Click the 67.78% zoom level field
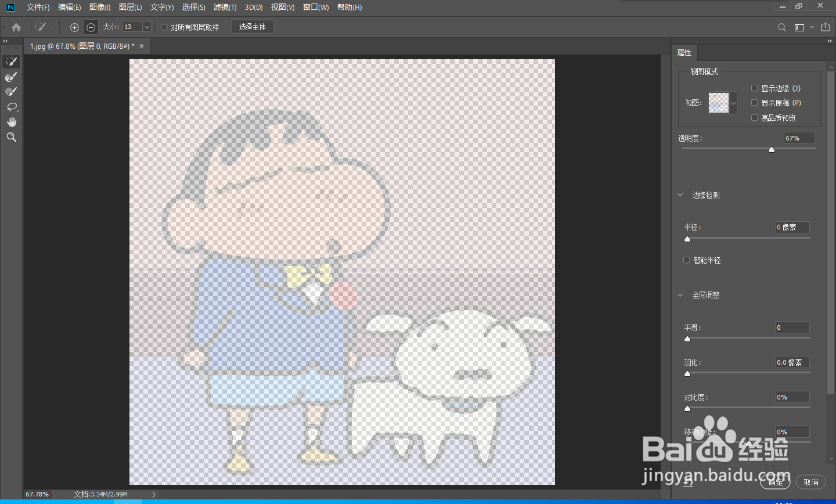This screenshot has width=836, height=504. pos(37,495)
